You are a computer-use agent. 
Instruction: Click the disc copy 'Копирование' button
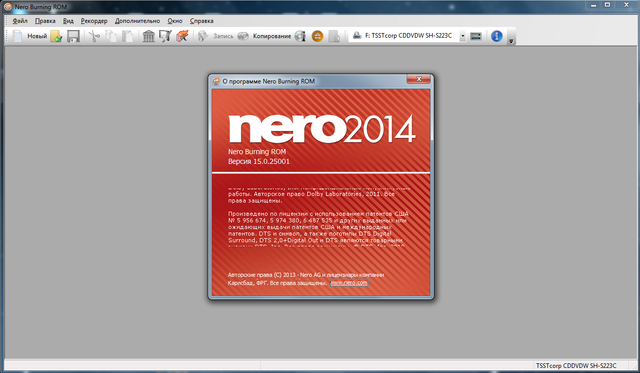tap(264, 36)
